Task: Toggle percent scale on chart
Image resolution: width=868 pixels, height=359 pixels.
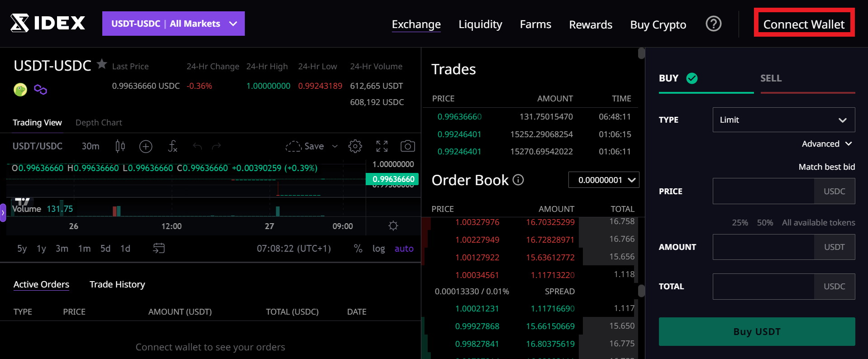Action: [x=358, y=249]
